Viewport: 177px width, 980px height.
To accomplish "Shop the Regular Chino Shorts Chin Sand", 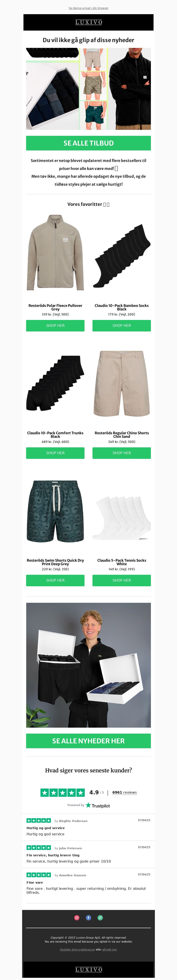I will click(x=121, y=453).
